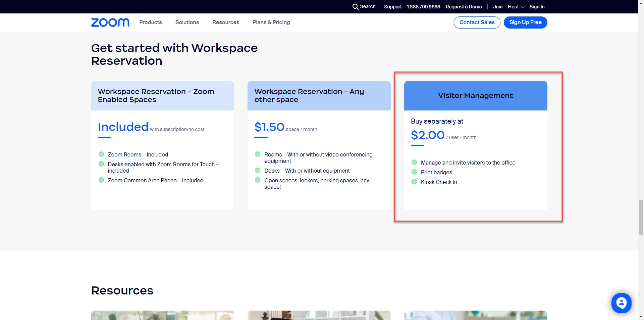
Task: Click 'Print badges' feature text
Action: 436,172
